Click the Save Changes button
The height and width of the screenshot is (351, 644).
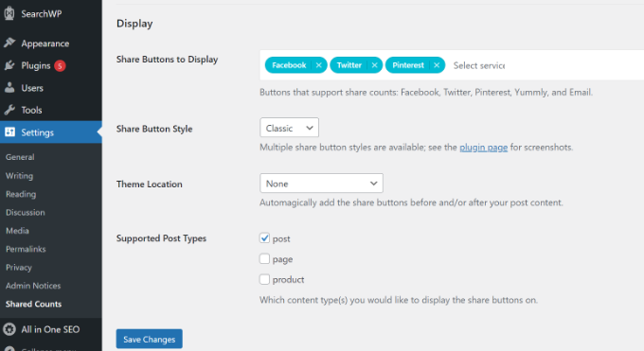149,339
